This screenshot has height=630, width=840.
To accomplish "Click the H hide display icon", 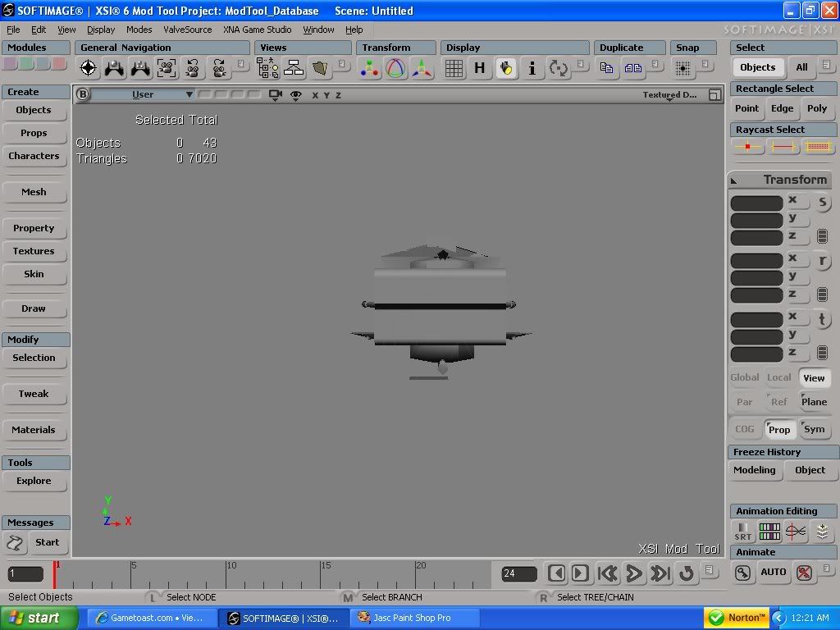I will pyautogui.click(x=479, y=68).
